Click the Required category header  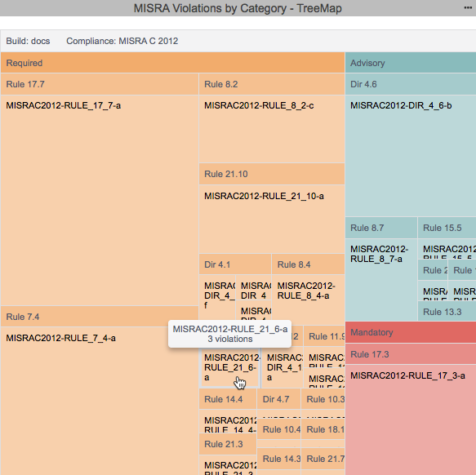(x=172, y=63)
